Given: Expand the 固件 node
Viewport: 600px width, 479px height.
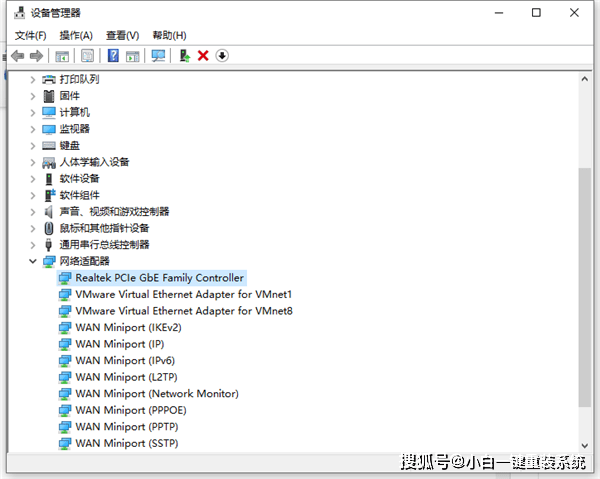Looking at the screenshot, I should [33, 96].
